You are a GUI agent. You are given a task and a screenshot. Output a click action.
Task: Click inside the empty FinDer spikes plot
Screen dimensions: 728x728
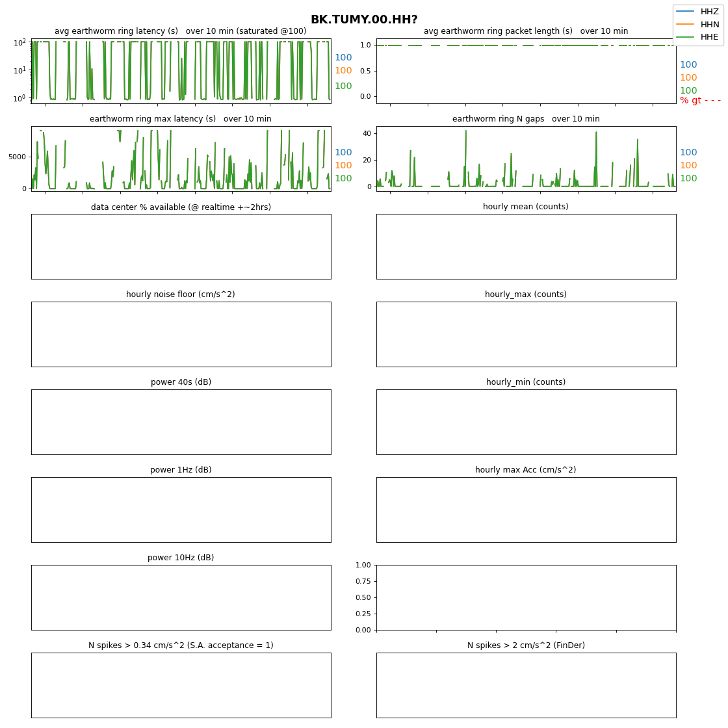526,685
